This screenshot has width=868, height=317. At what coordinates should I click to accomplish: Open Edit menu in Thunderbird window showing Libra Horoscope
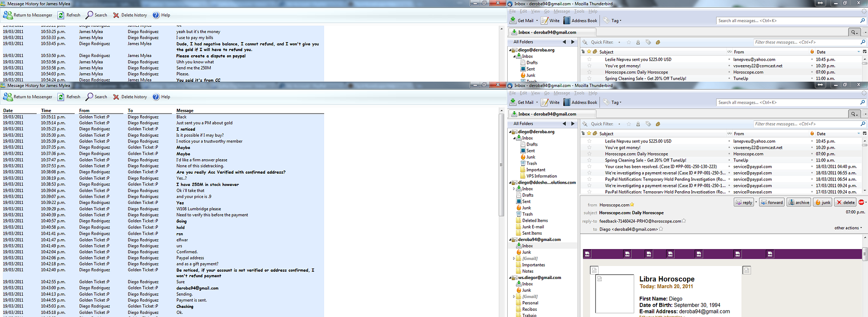pos(524,93)
